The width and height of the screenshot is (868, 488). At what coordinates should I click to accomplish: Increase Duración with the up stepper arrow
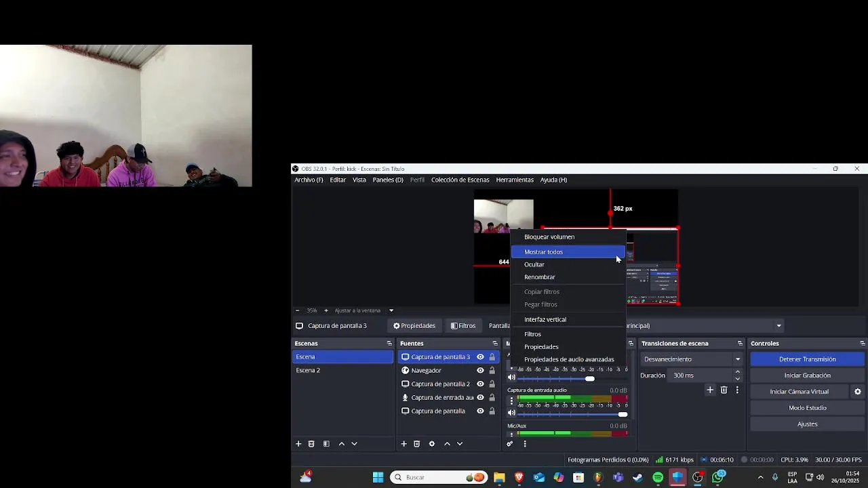[x=738, y=372]
